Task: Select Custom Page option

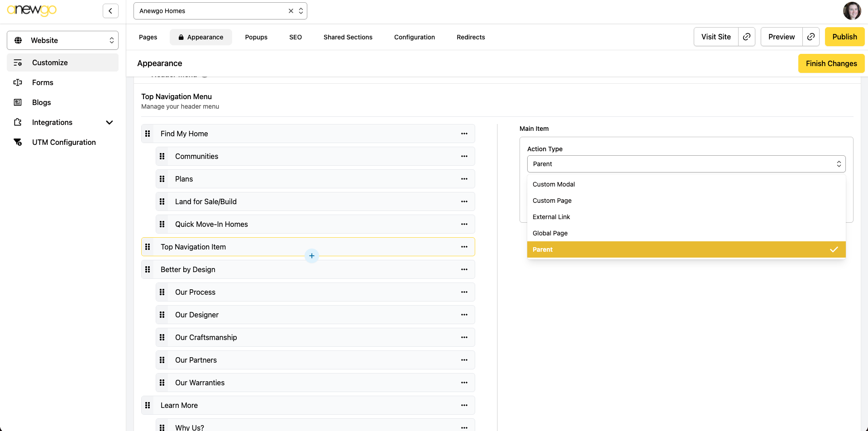Action: pyautogui.click(x=552, y=201)
